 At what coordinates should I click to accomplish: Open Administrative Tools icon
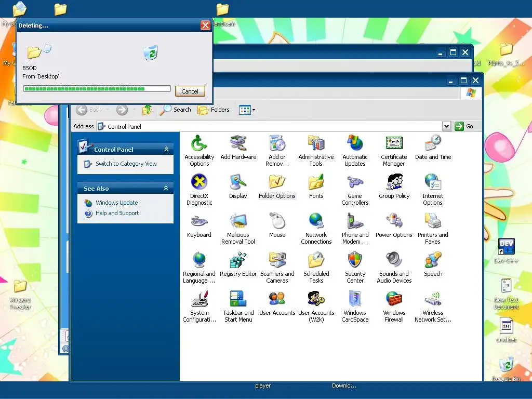click(316, 151)
